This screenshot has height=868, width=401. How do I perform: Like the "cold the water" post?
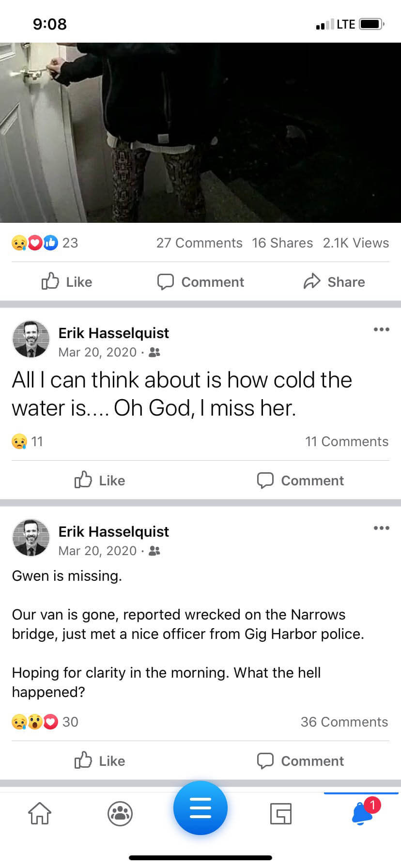(100, 480)
